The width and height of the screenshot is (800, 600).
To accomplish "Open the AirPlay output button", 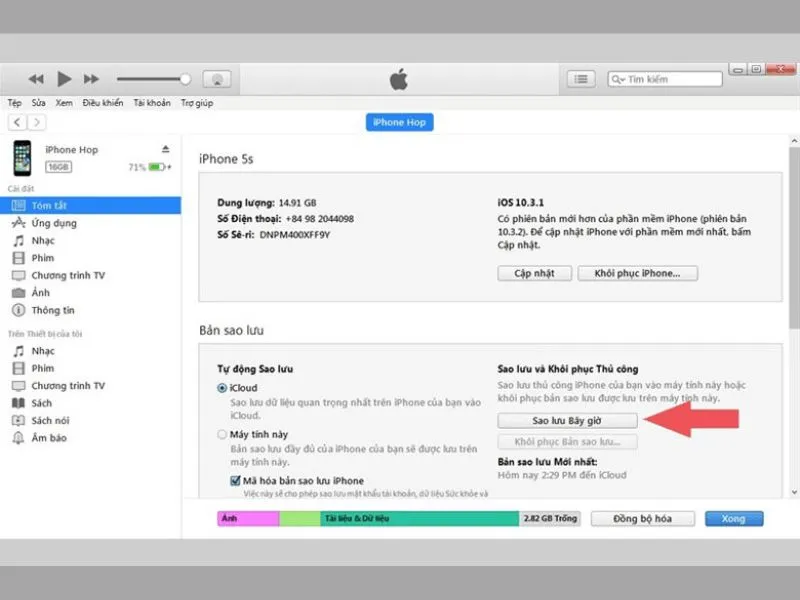I will 217,79.
